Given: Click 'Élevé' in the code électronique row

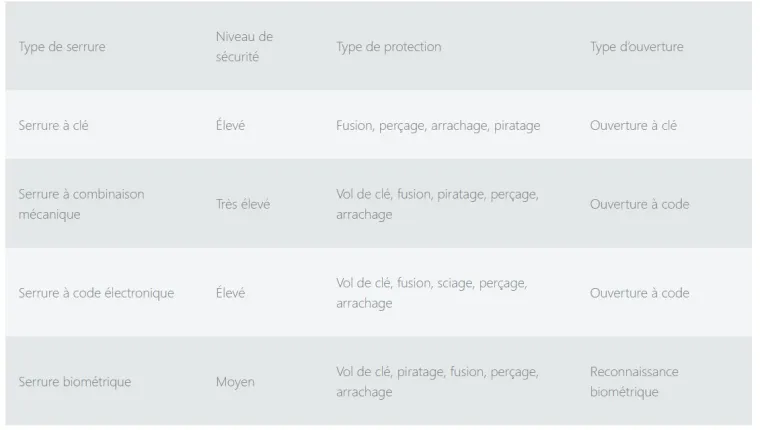Looking at the screenshot, I should [x=230, y=292].
